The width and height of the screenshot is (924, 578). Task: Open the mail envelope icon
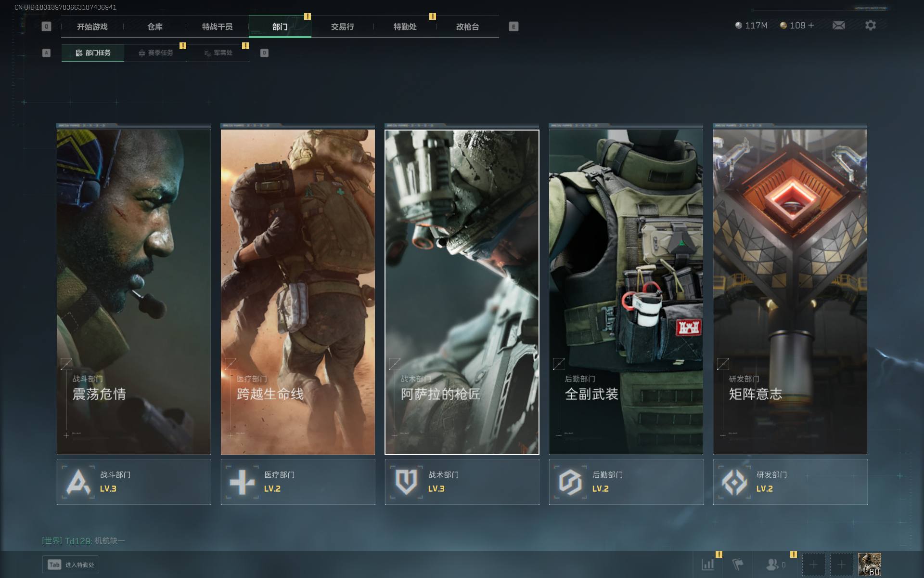tap(839, 25)
